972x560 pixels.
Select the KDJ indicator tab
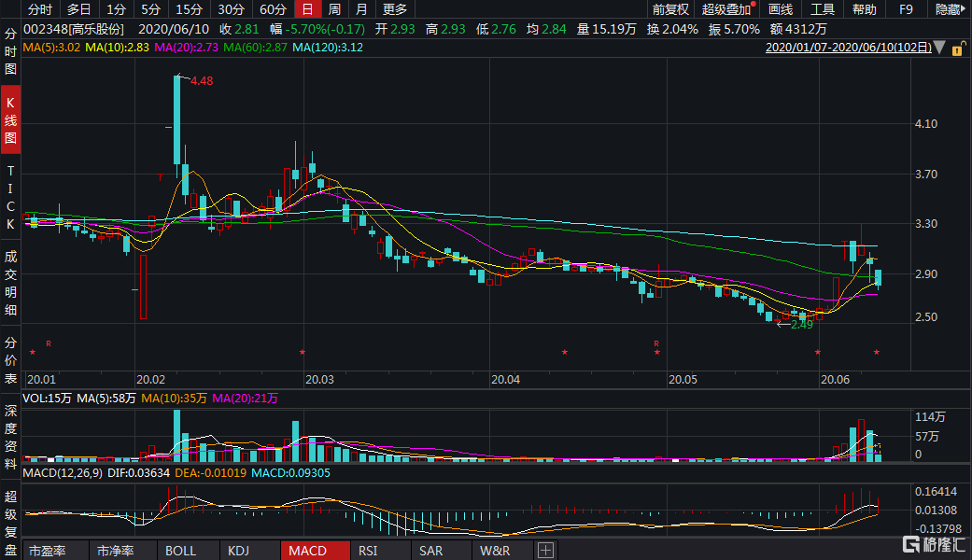(x=239, y=551)
